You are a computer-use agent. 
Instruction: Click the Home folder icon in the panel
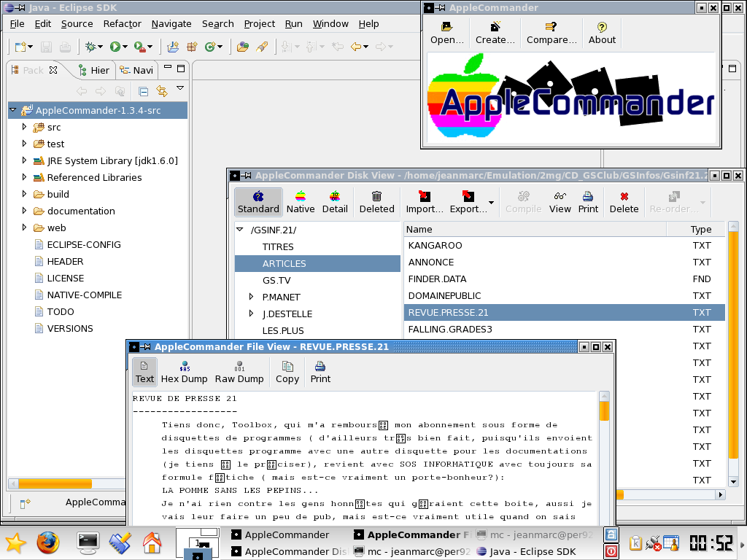tap(152, 542)
